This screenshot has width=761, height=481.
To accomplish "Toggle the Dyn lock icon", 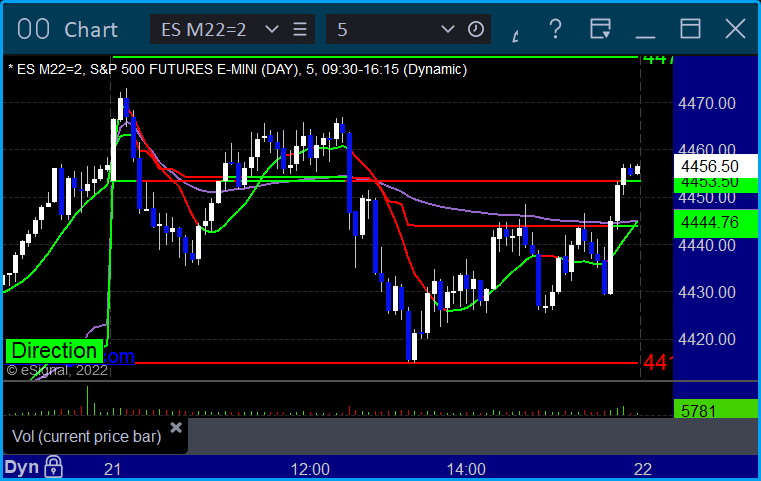I will tap(53, 467).
